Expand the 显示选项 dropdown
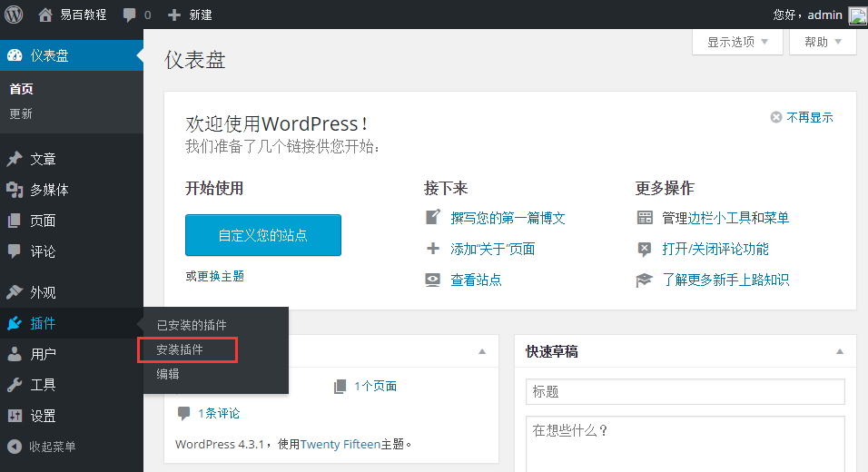 (x=738, y=42)
